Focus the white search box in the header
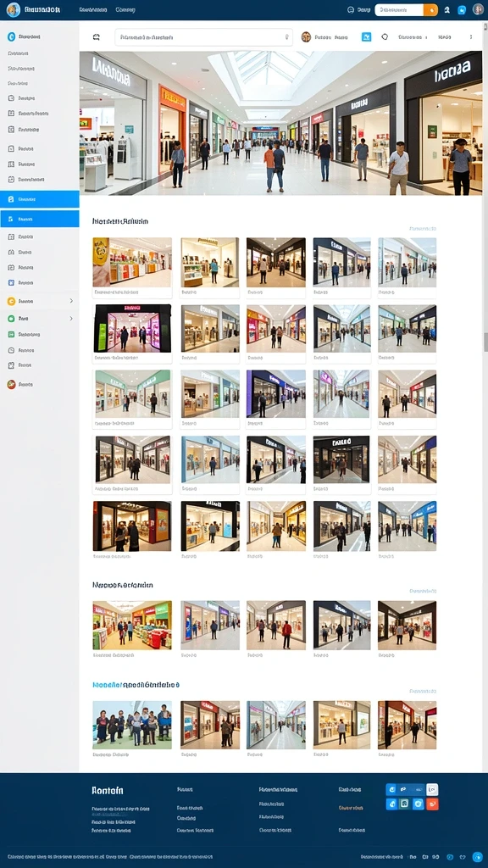488x868 pixels. 399,10
